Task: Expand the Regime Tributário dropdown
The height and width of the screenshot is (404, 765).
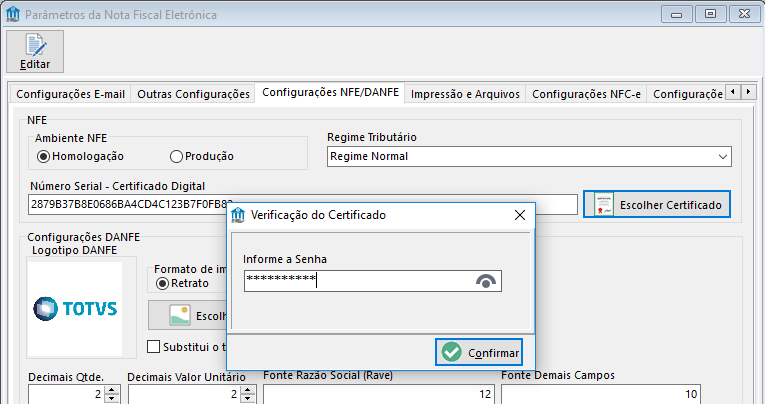Action: pos(723,157)
